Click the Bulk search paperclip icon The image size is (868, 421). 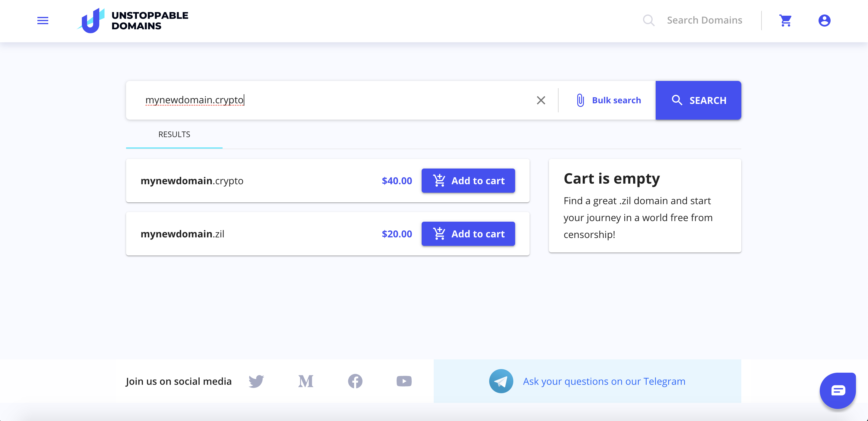[581, 100]
